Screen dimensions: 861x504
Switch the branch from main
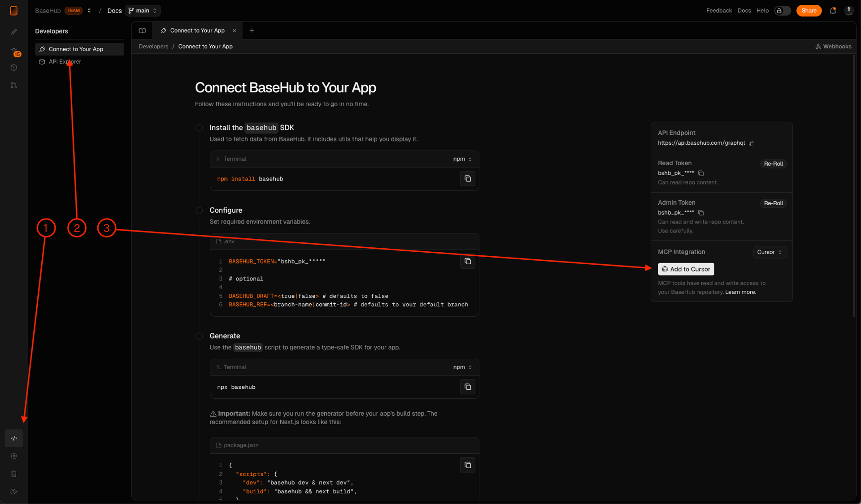142,10
